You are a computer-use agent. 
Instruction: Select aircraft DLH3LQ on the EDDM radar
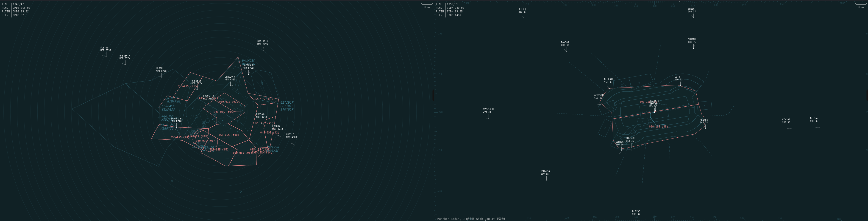pyautogui.click(x=522, y=11)
